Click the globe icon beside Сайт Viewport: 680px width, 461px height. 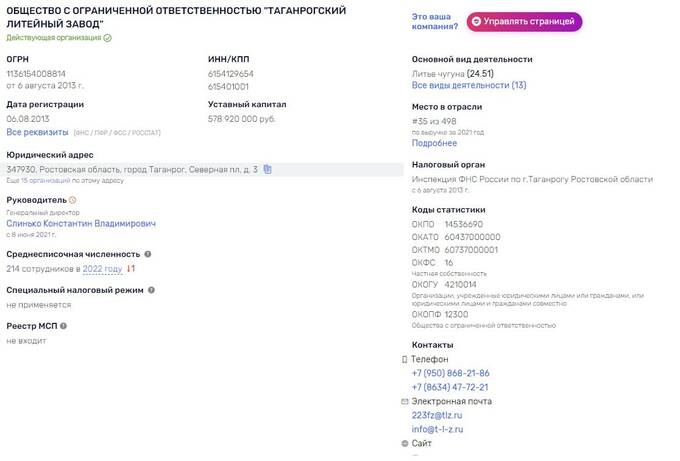click(405, 443)
